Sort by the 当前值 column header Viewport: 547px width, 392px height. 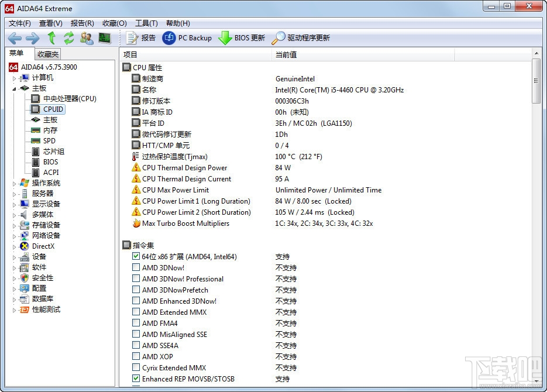point(363,54)
